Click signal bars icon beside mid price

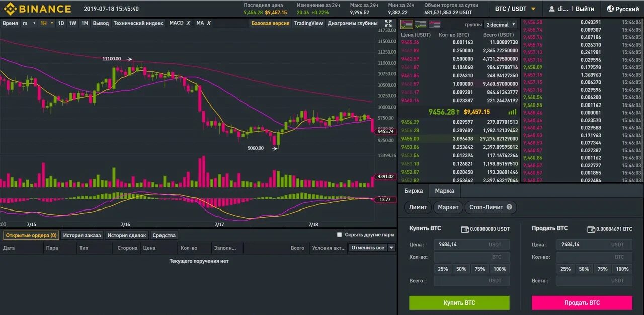512,112
